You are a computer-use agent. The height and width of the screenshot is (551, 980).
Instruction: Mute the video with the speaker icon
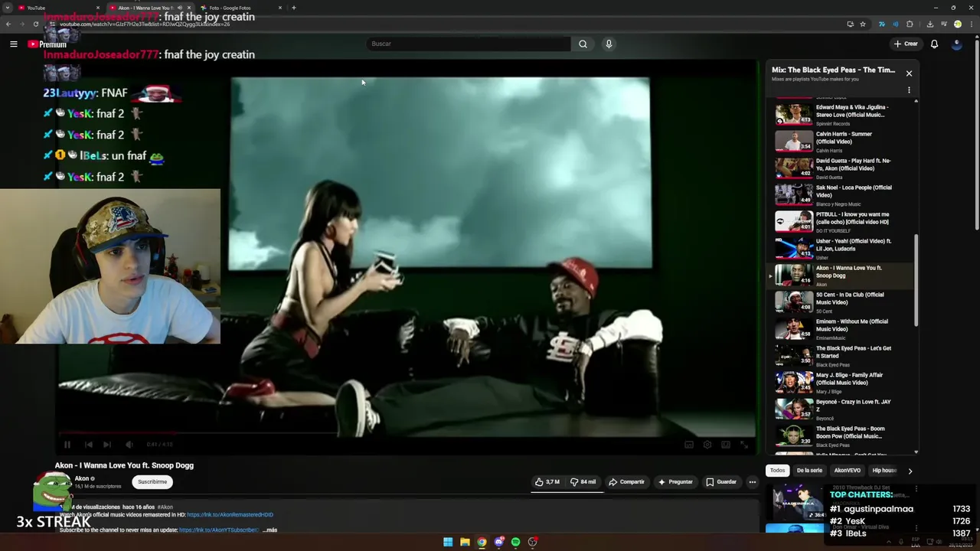129,444
